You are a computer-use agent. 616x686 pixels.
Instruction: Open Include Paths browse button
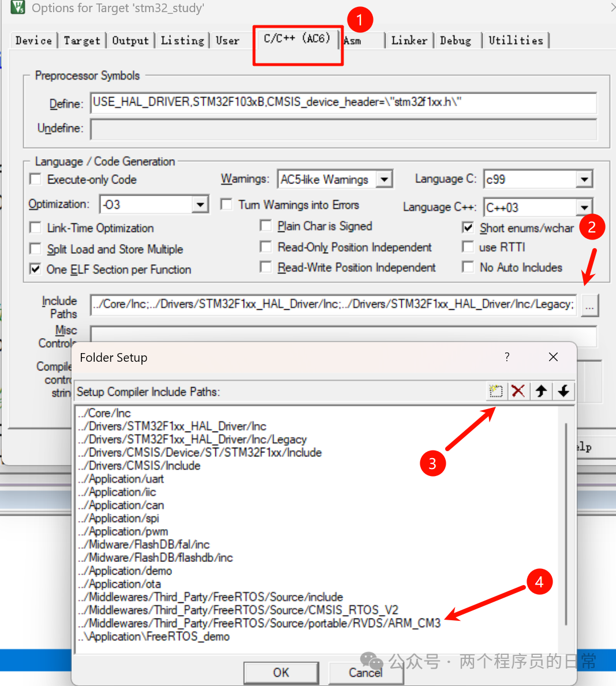click(589, 305)
